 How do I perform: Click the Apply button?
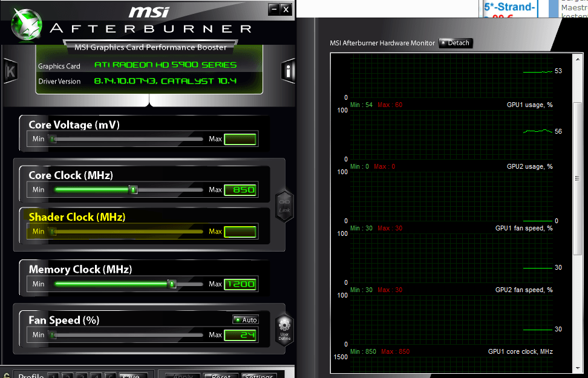pos(183,376)
